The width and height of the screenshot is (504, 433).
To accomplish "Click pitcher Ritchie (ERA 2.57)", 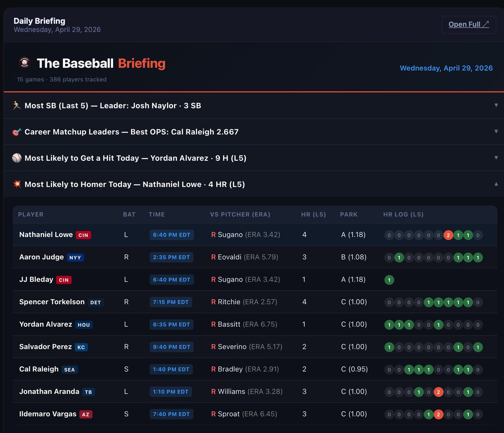I will tap(244, 302).
